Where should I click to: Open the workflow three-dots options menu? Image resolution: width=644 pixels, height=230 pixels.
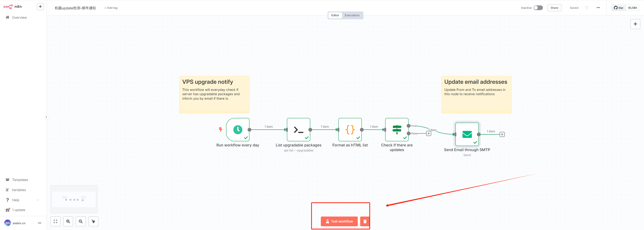point(598,8)
